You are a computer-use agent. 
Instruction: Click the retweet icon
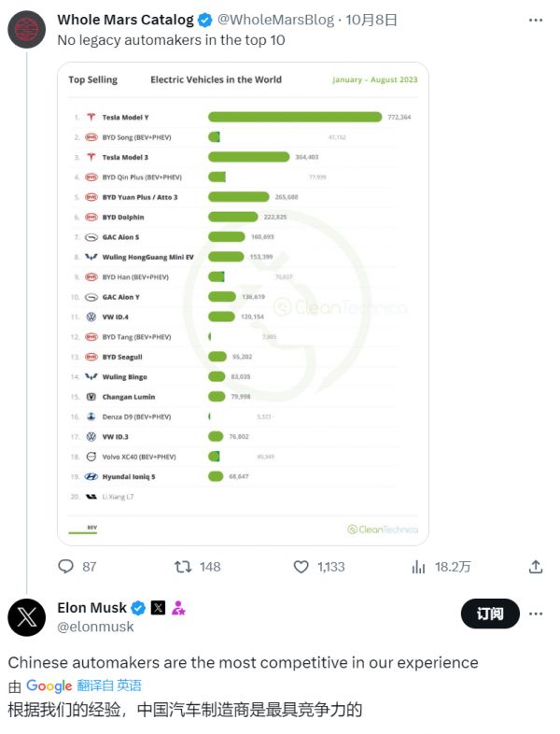(x=184, y=566)
